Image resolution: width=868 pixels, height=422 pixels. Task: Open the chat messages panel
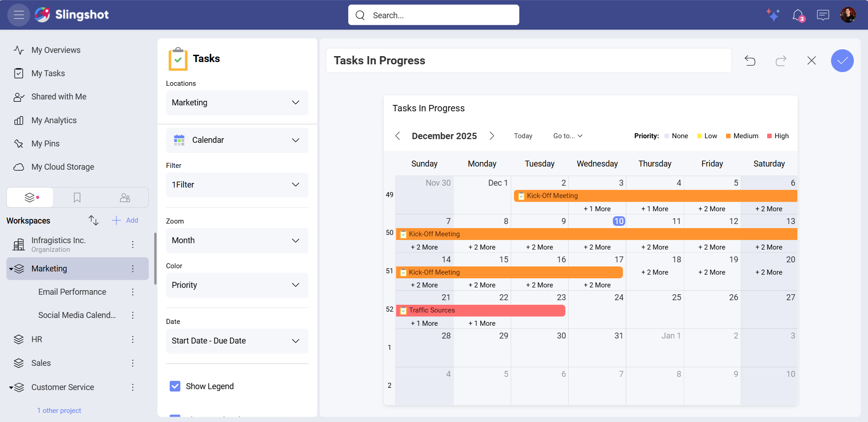pyautogui.click(x=823, y=15)
